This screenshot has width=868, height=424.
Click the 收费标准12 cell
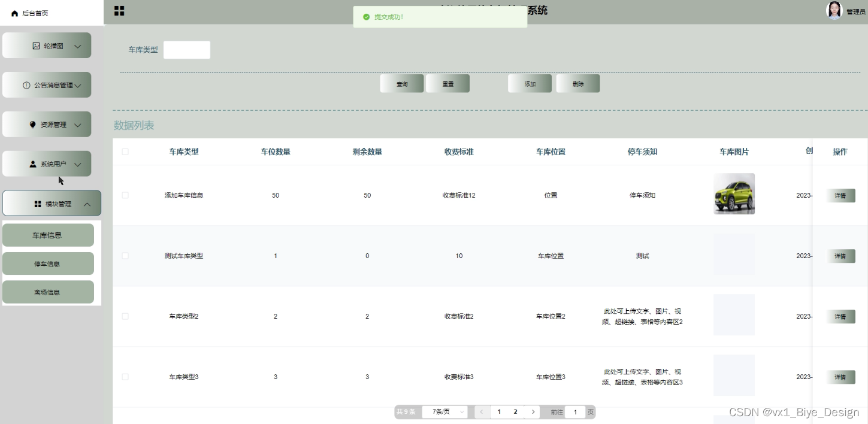[459, 195]
